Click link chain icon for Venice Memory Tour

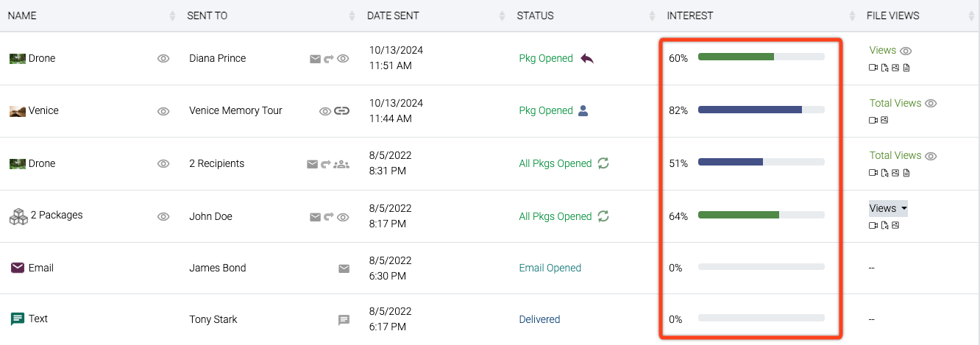(x=341, y=111)
